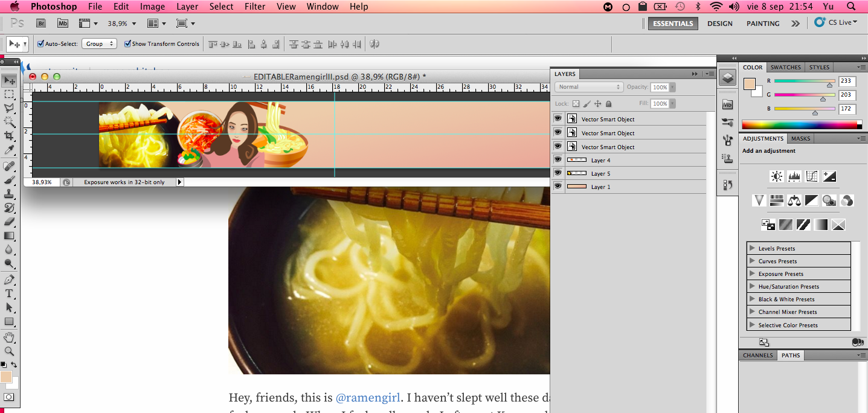Hide the second Vector Smart Object layer
The height and width of the screenshot is (413, 868).
pyautogui.click(x=558, y=133)
